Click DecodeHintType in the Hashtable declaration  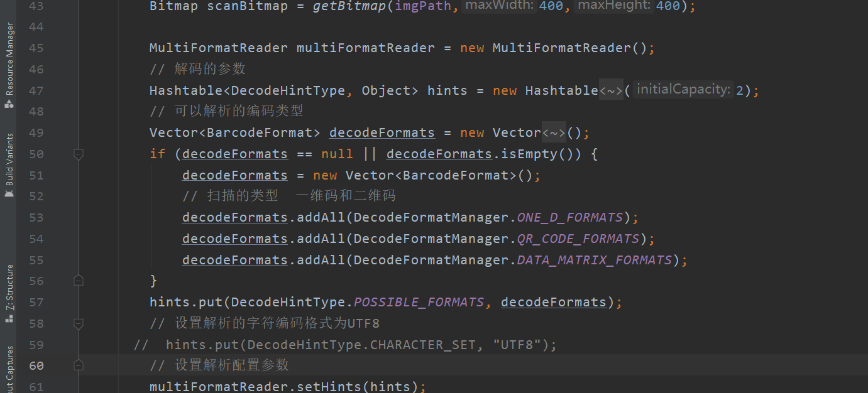tap(288, 90)
